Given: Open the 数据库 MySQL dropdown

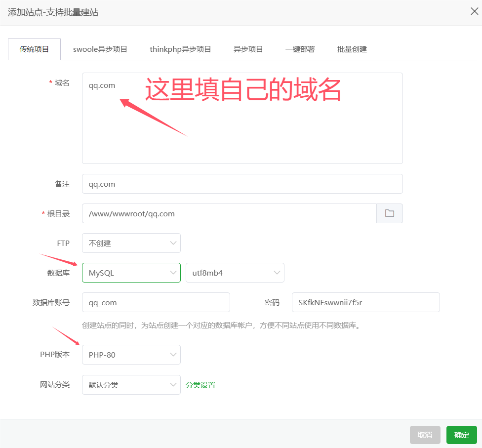Looking at the screenshot, I should point(131,273).
